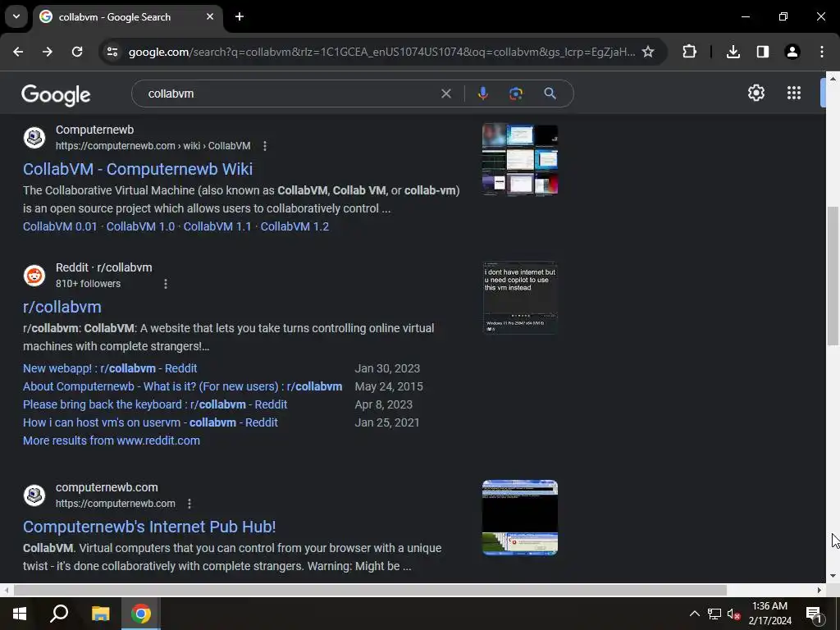Image resolution: width=840 pixels, height=630 pixels.
Task: Submit search with magnifier icon
Action: click(550, 94)
